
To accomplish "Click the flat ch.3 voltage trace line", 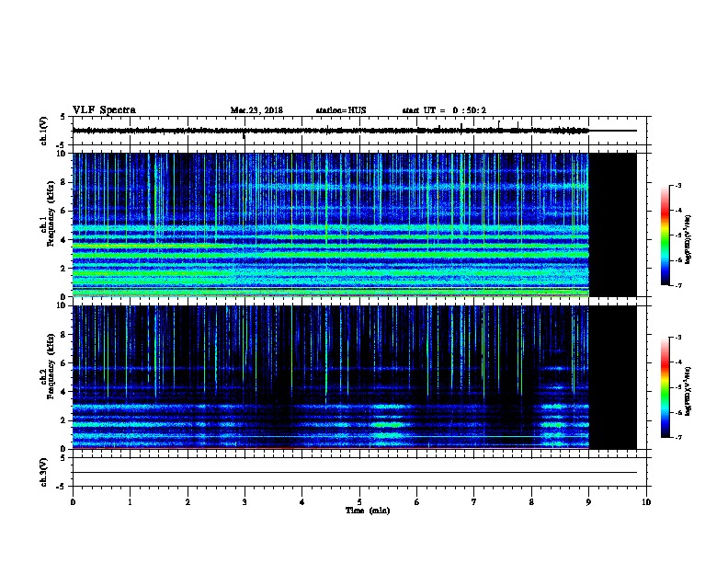I will [355, 473].
